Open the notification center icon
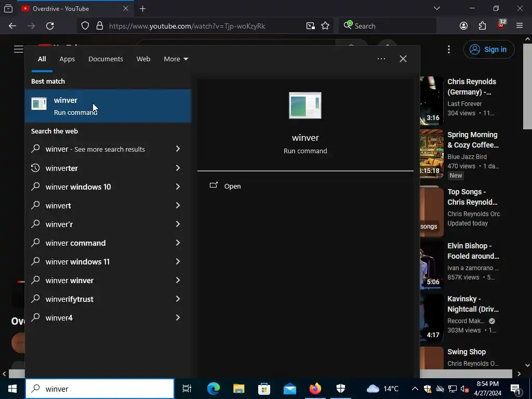Image resolution: width=532 pixels, height=399 pixels. (516, 389)
